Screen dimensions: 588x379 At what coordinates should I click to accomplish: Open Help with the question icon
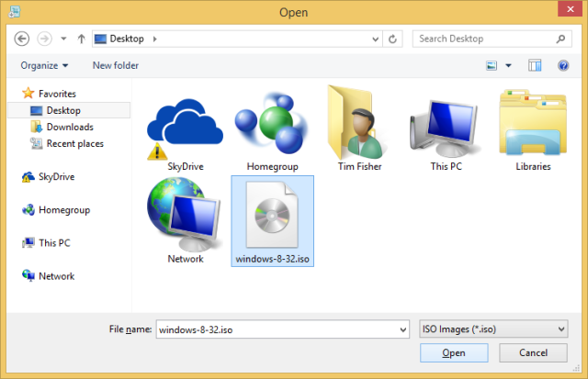point(563,66)
